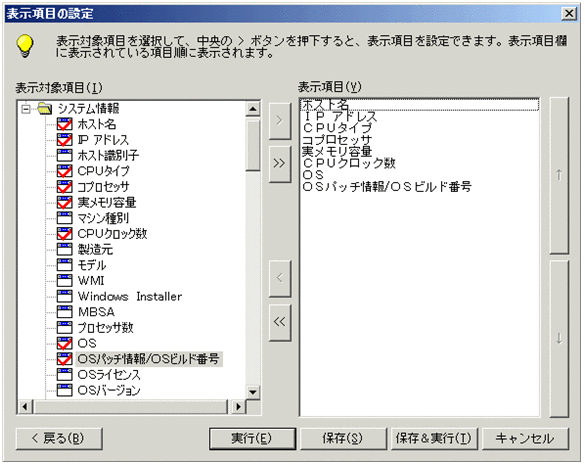Select the Windows Installer tree label
The width and height of the screenshot is (585, 465).
click(x=130, y=297)
